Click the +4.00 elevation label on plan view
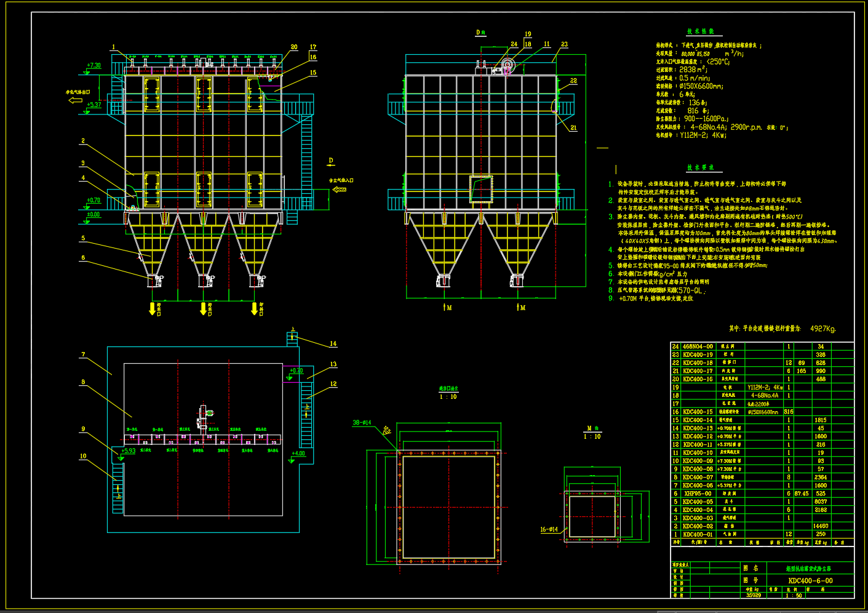 [x=298, y=454]
